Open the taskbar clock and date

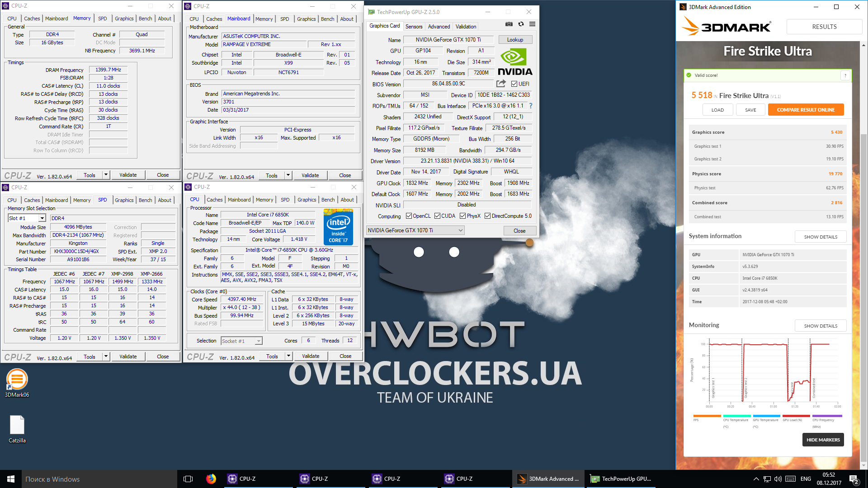point(829,479)
